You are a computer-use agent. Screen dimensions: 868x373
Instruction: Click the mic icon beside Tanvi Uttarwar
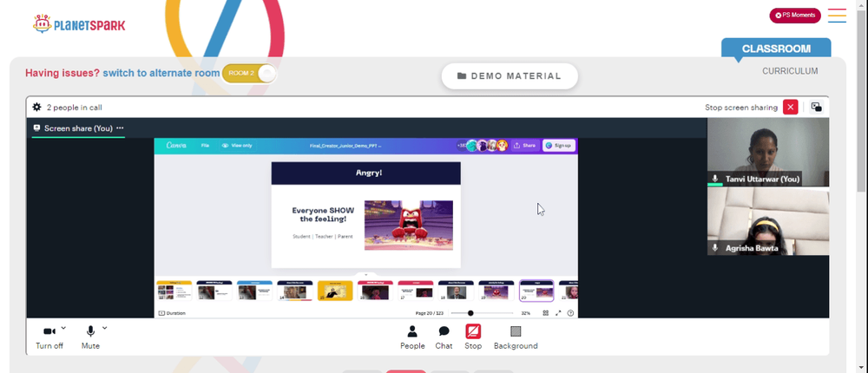point(715,179)
